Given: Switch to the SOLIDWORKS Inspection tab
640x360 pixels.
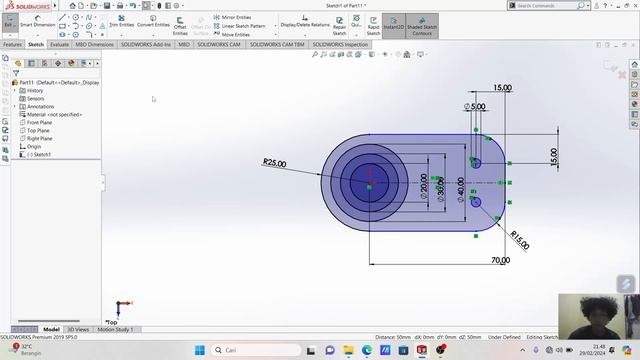Looking at the screenshot, I should 340,44.
